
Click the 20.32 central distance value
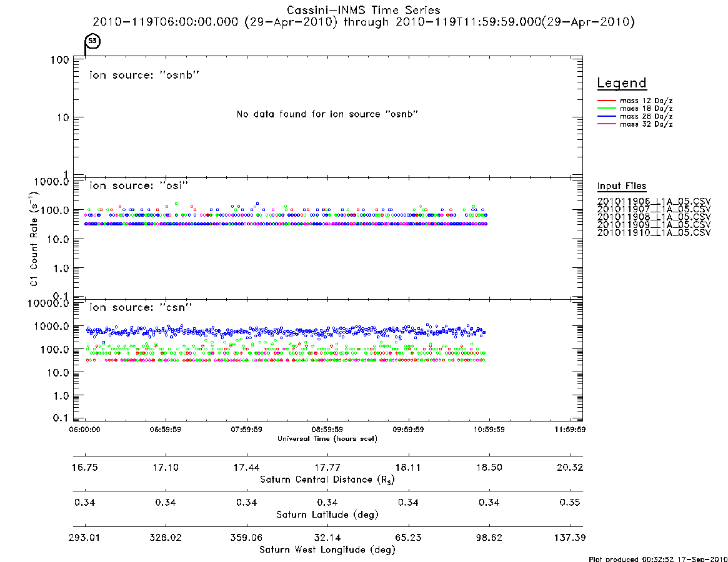click(570, 467)
